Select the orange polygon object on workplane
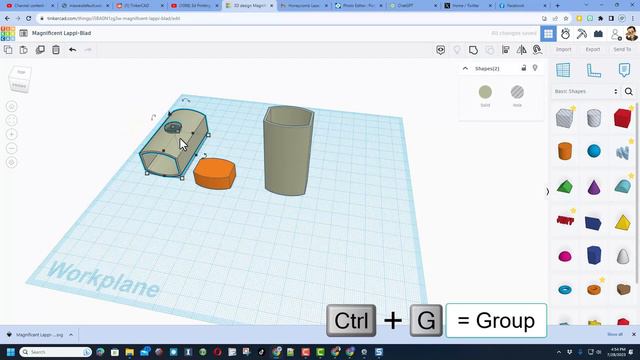This screenshot has height=360, width=640. click(214, 174)
